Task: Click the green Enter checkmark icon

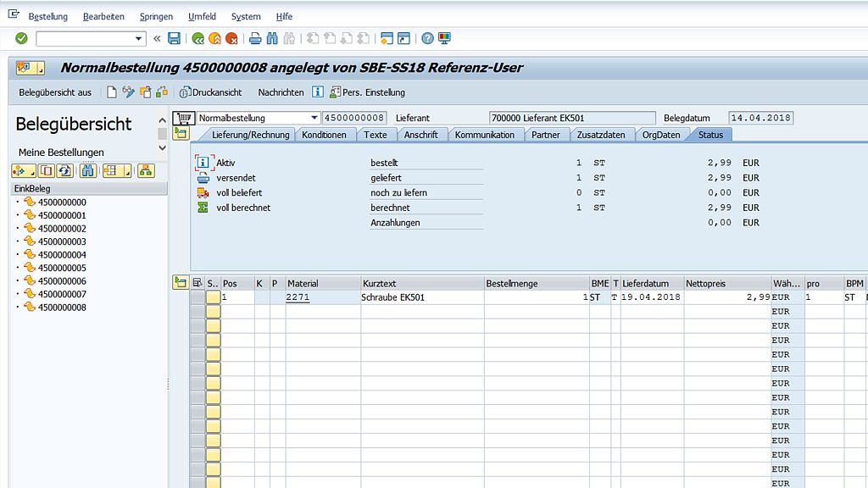Action: click(21, 38)
